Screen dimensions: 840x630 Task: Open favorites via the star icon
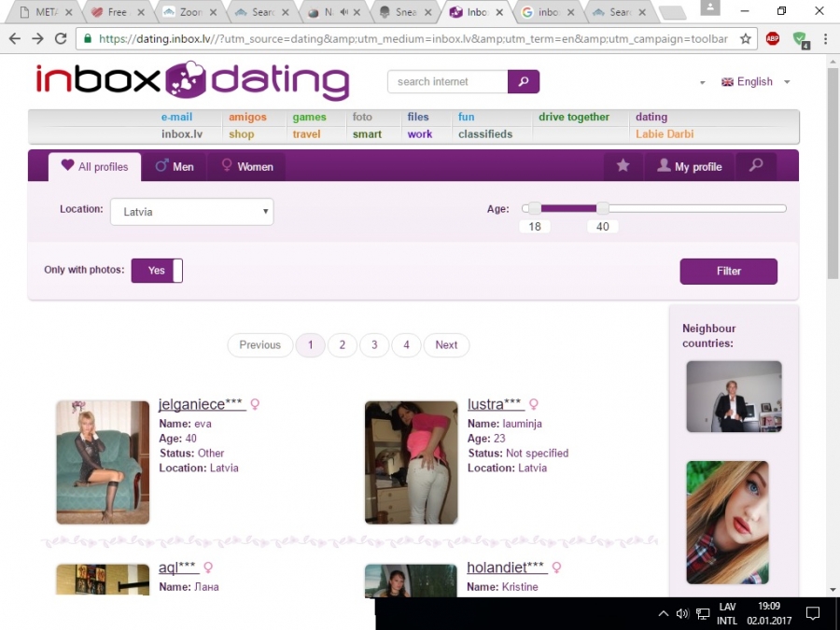(623, 166)
